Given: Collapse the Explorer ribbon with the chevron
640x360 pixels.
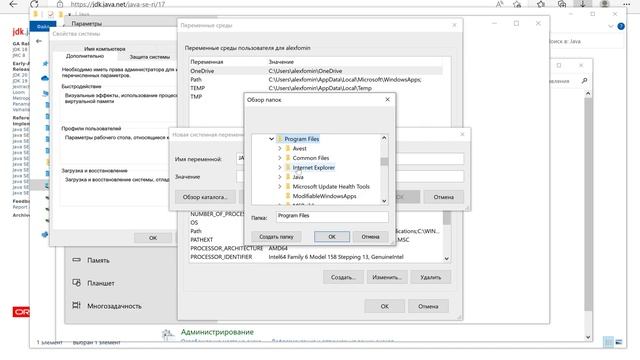Looking at the screenshot, I should tap(611, 26).
